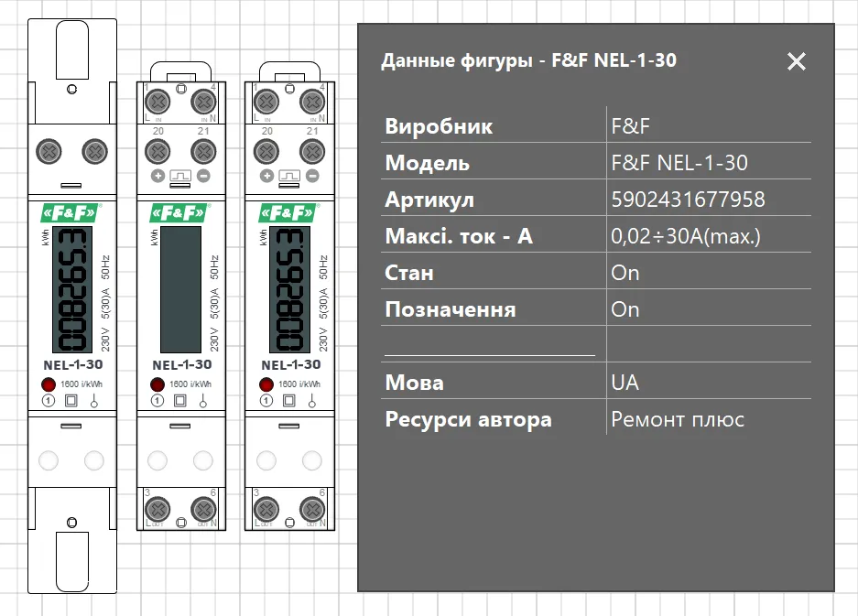
Task: Click the red LED on the left meter
Action: (49, 384)
